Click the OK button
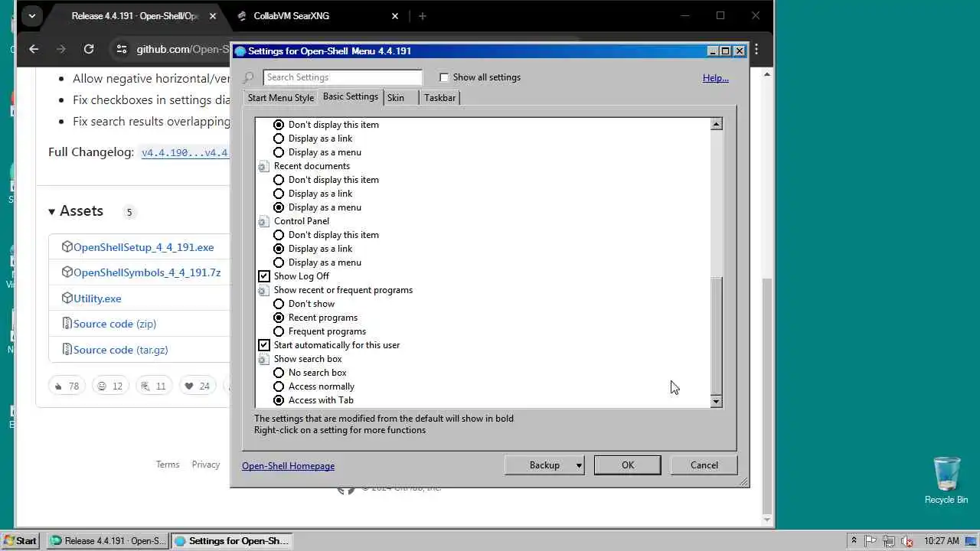 (628, 465)
